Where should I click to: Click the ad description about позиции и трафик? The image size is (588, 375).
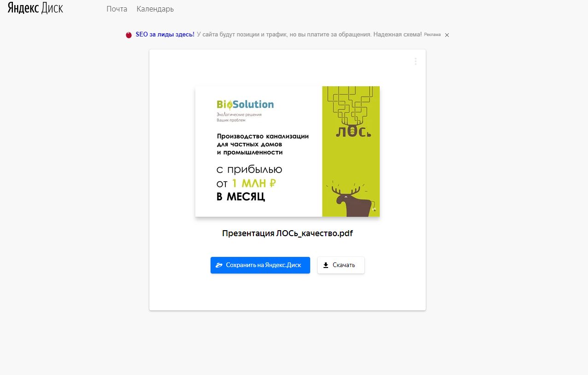pyautogui.click(x=309, y=35)
